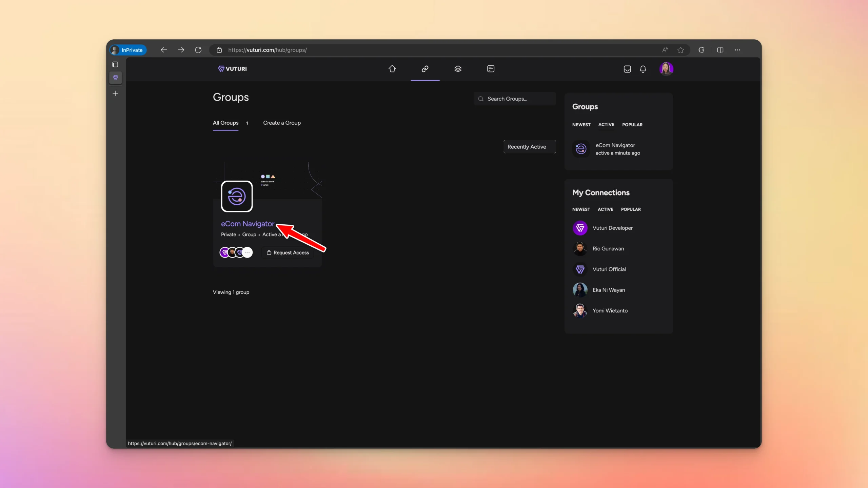Click eCom Navigator icon in Groups widget
868x488 pixels.
click(x=581, y=149)
